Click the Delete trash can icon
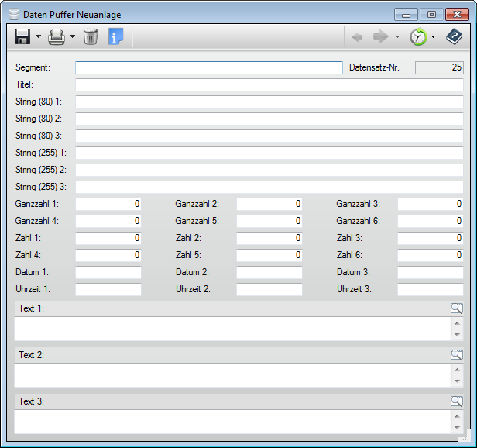Screen dimensions: 477x448 91,36
